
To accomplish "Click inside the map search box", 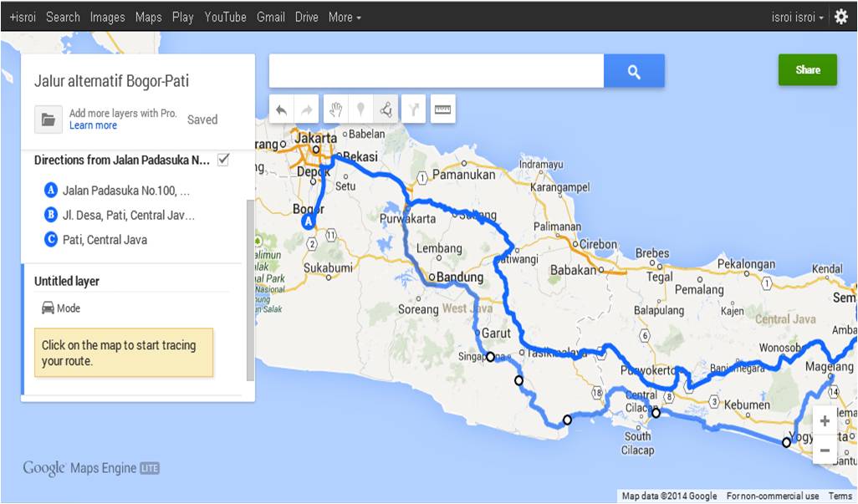I will coord(436,72).
